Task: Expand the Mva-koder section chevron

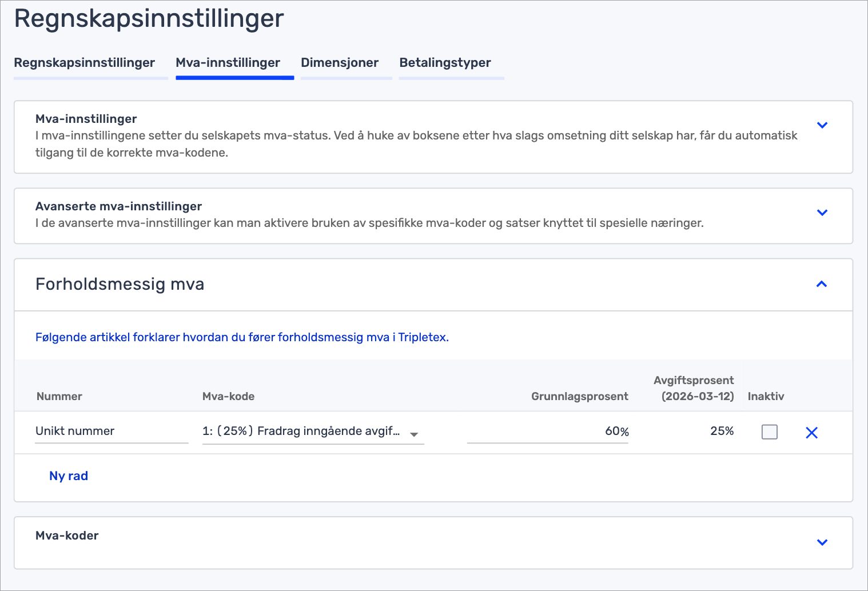Action: click(x=822, y=542)
